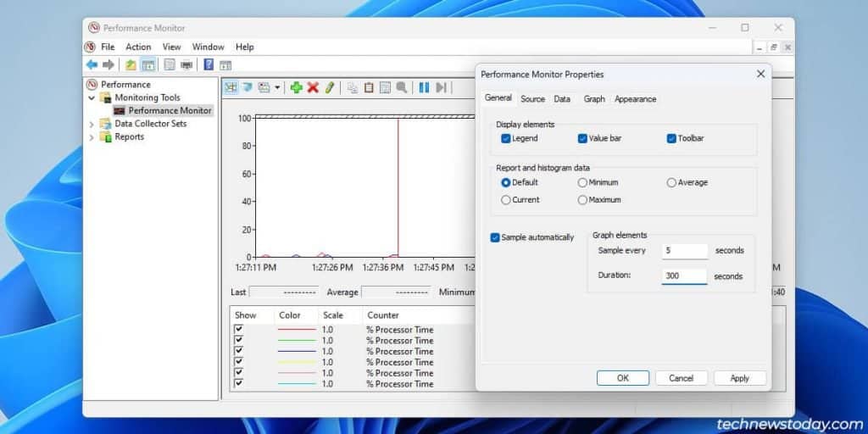Click the green plus Add counter icon
868x434 pixels.
point(297,87)
